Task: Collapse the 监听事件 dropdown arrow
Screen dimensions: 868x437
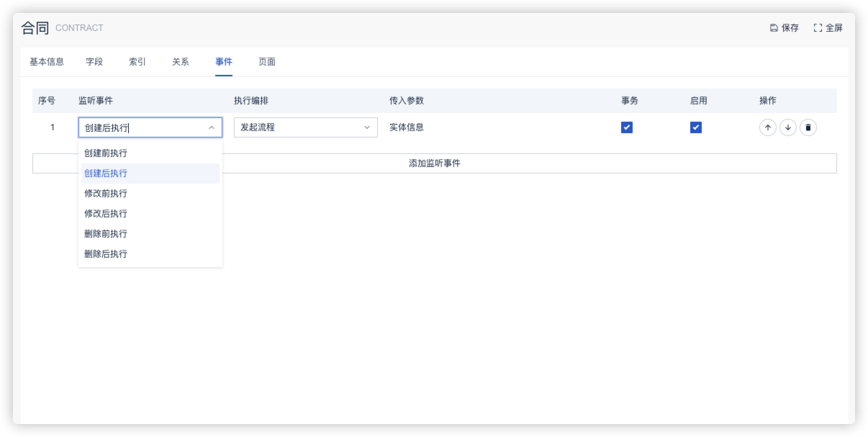Action: pos(212,128)
